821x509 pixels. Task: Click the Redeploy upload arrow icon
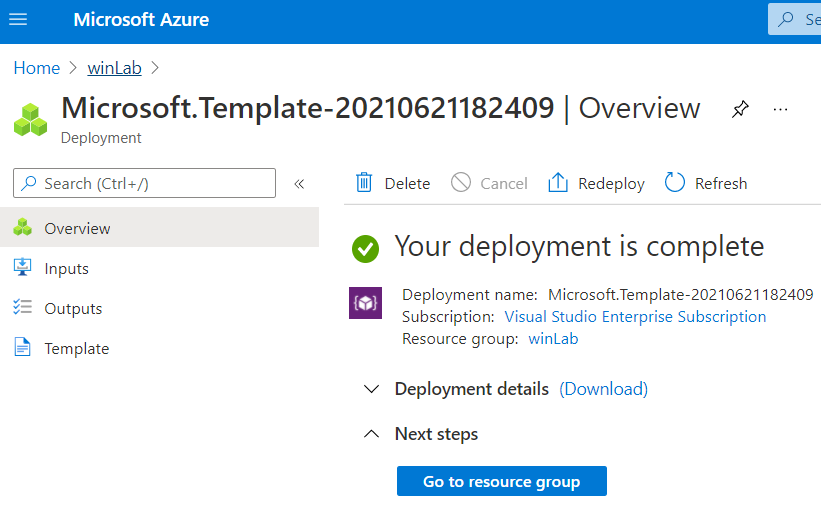pos(558,182)
